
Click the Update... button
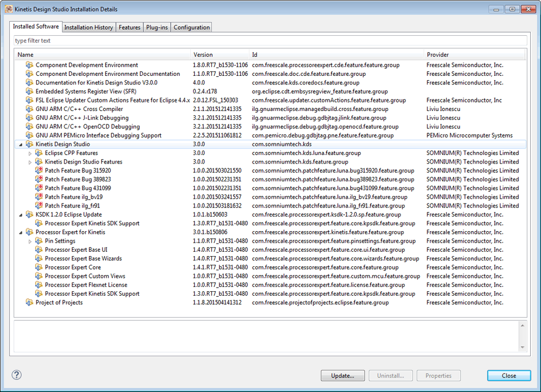(343, 375)
